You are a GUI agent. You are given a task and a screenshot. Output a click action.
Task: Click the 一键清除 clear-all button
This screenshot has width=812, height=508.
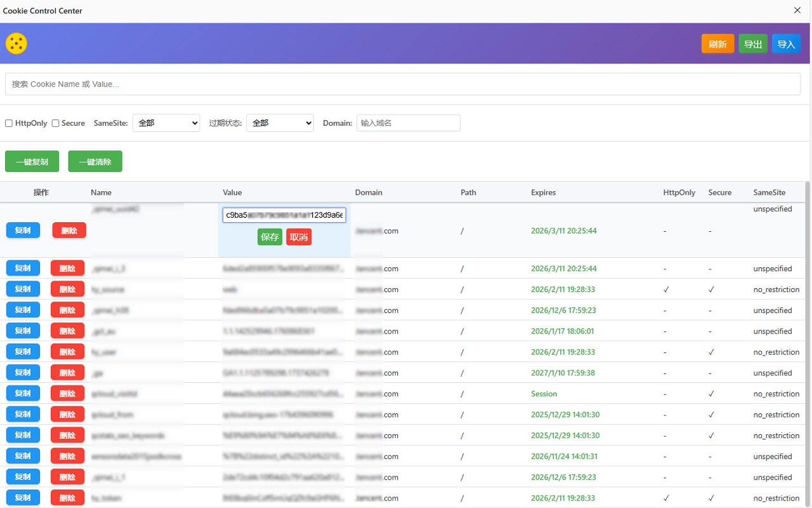pos(95,161)
